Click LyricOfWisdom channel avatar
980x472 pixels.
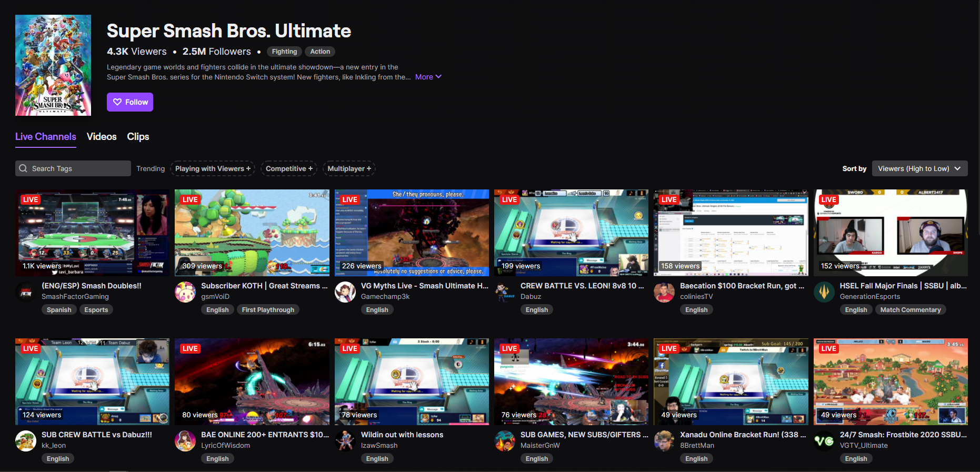pyautogui.click(x=185, y=441)
